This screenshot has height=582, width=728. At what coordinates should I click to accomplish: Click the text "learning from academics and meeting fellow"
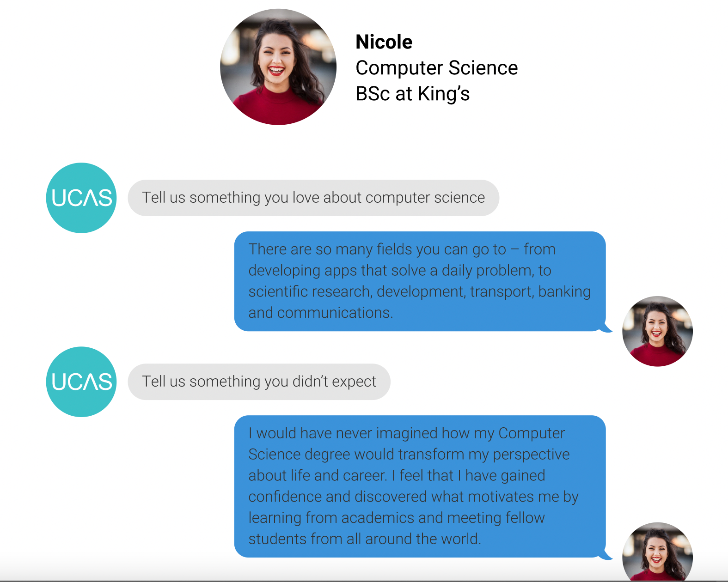click(397, 518)
